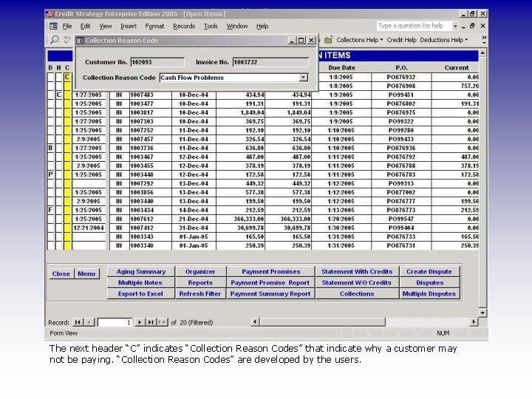The height and width of the screenshot is (399, 532).
Task: Expand the help question box dropdown arrow
Action: tap(455, 26)
